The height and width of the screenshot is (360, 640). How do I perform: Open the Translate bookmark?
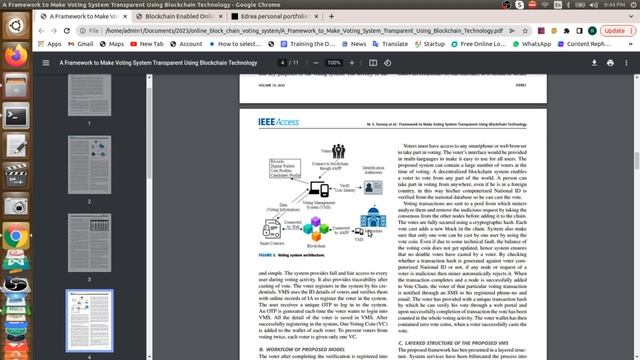point(390,44)
